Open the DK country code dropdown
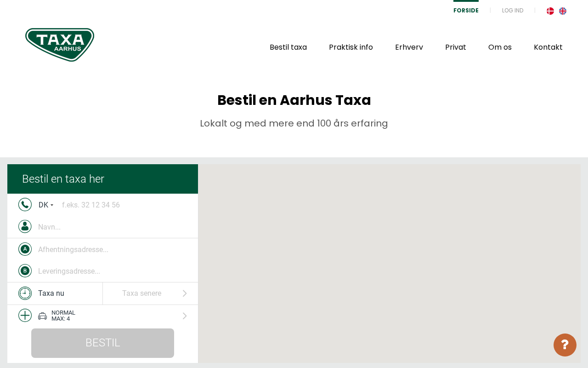Image resolution: width=588 pixels, height=368 pixels. pyautogui.click(x=46, y=205)
